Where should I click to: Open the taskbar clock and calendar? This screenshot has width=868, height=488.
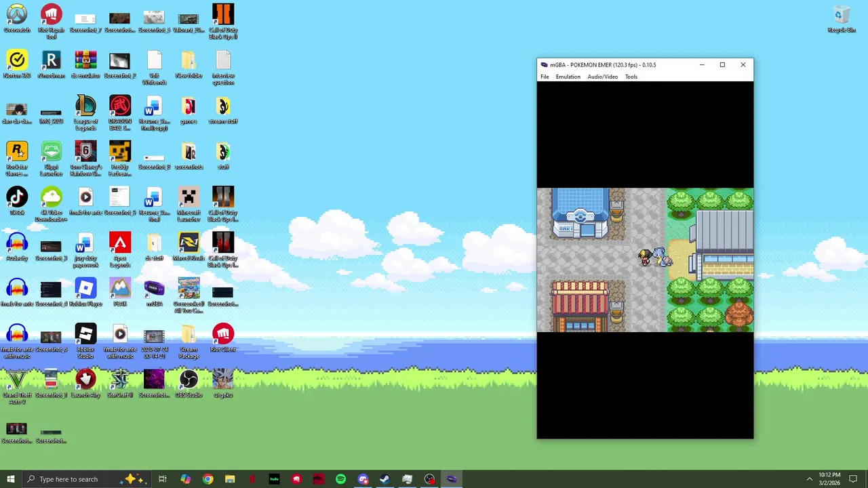click(x=829, y=479)
